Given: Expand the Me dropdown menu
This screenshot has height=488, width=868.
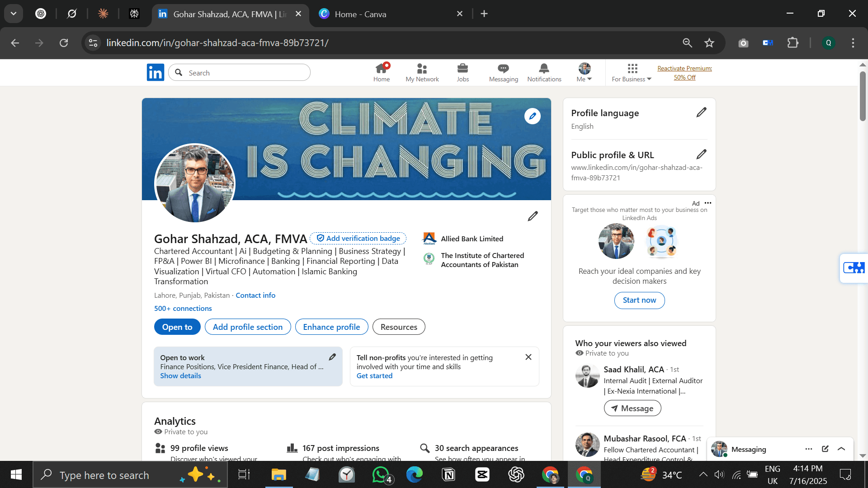Looking at the screenshot, I should (584, 72).
